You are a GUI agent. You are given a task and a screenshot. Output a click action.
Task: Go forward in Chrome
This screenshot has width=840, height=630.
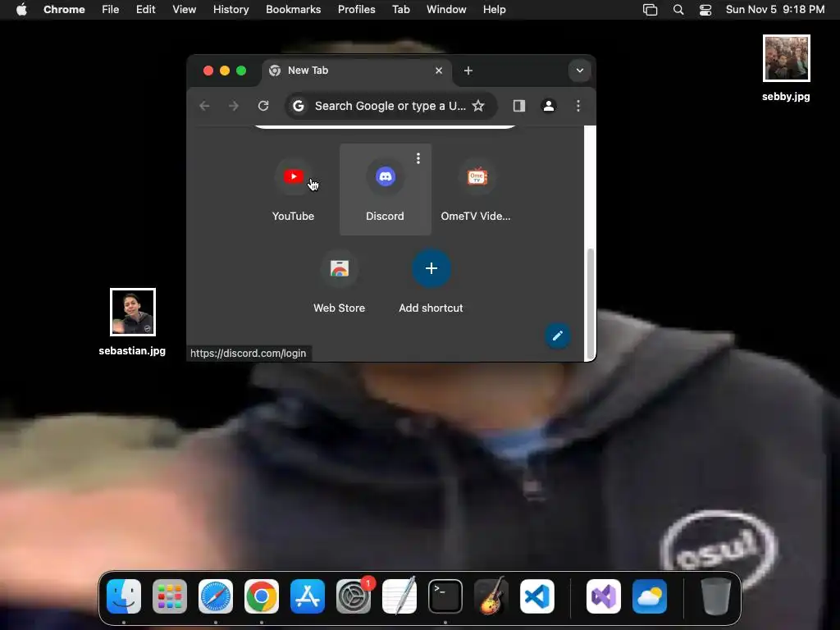[x=234, y=106]
